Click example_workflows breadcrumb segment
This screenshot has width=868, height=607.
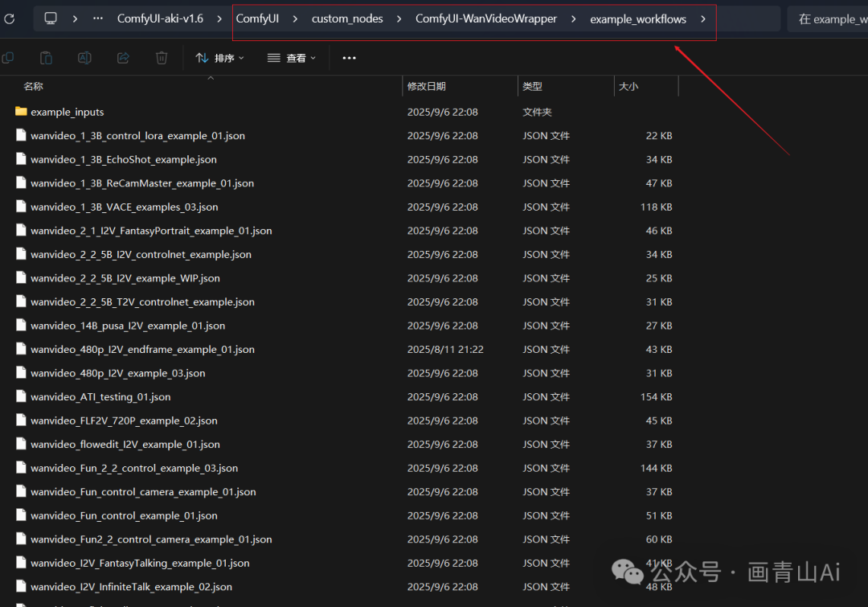(x=637, y=19)
